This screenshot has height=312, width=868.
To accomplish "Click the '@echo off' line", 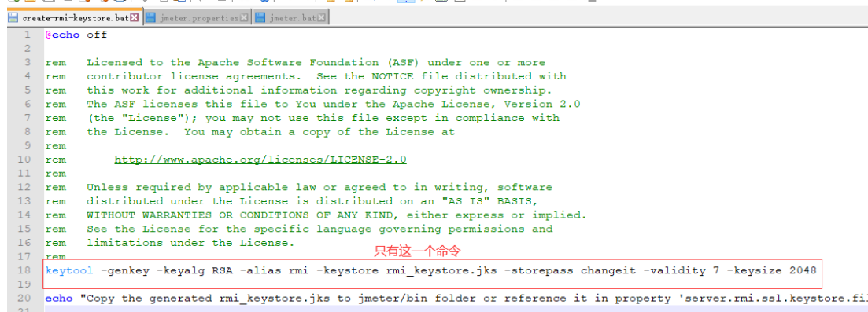I will coord(76,35).
